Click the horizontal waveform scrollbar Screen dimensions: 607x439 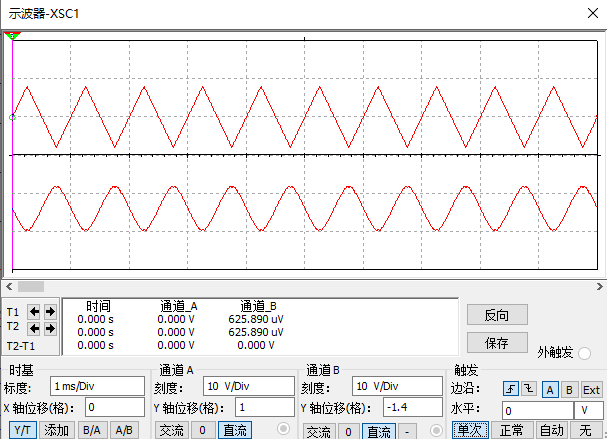[x=300, y=286]
